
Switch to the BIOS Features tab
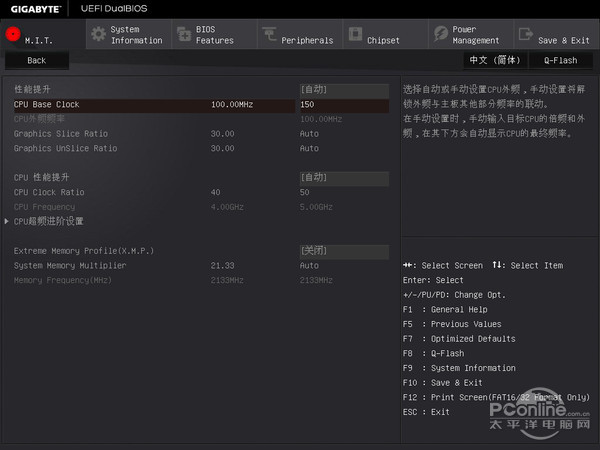click(x=215, y=34)
